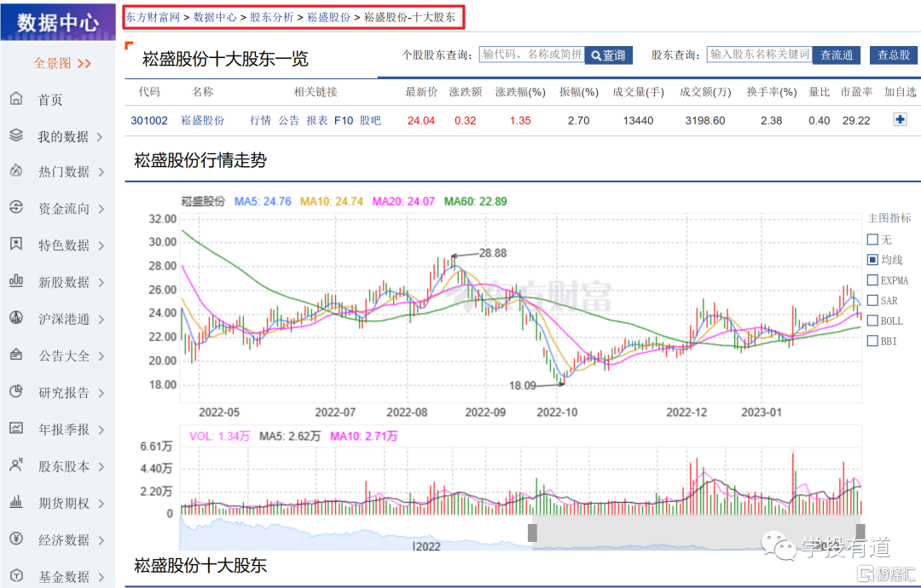Expand 研究报告 submenu arrow

click(101, 393)
